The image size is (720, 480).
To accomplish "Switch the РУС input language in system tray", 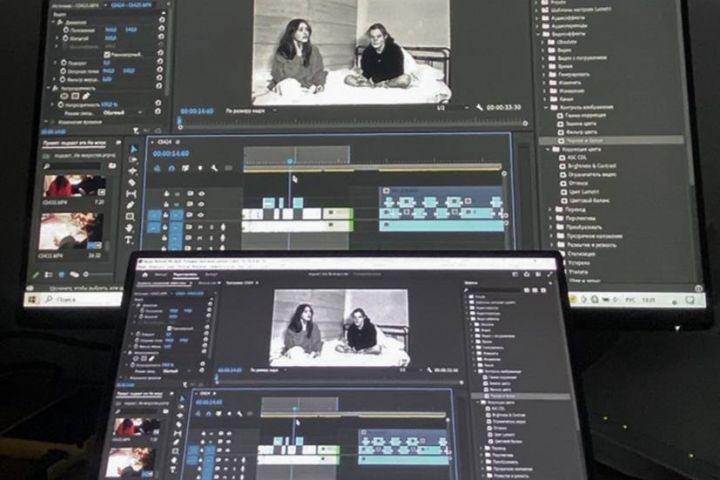I will pyautogui.click(x=630, y=300).
